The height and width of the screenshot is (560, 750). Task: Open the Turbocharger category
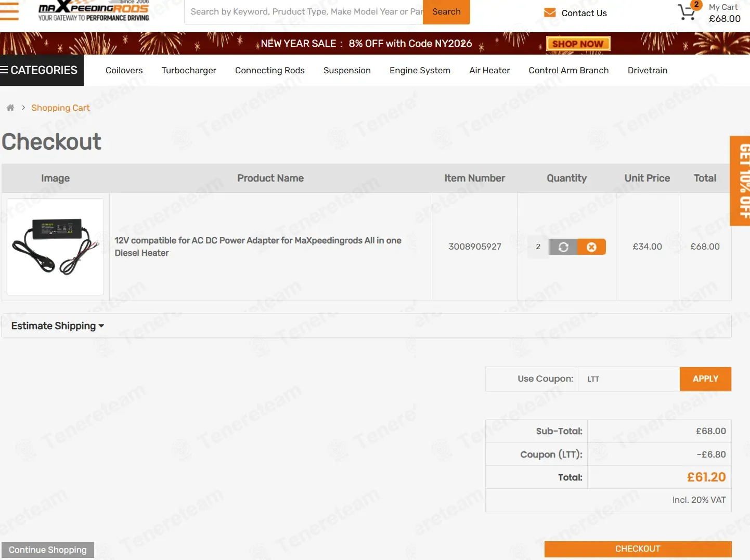tap(189, 70)
